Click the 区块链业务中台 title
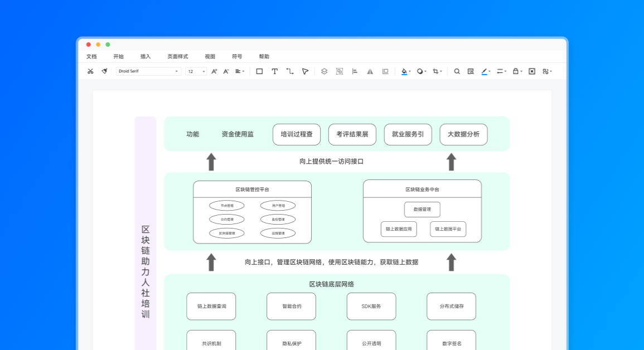This screenshot has width=644, height=350. 422,189
